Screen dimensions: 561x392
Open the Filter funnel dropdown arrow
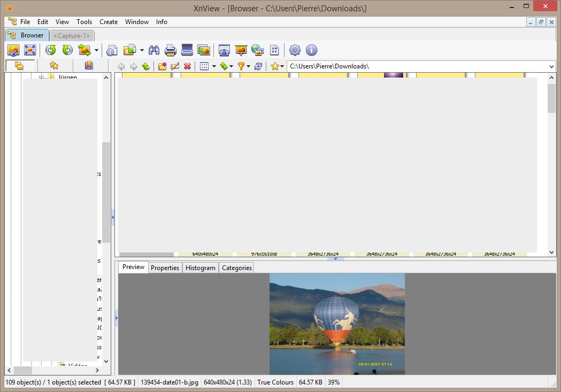pyautogui.click(x=249, y=66)
